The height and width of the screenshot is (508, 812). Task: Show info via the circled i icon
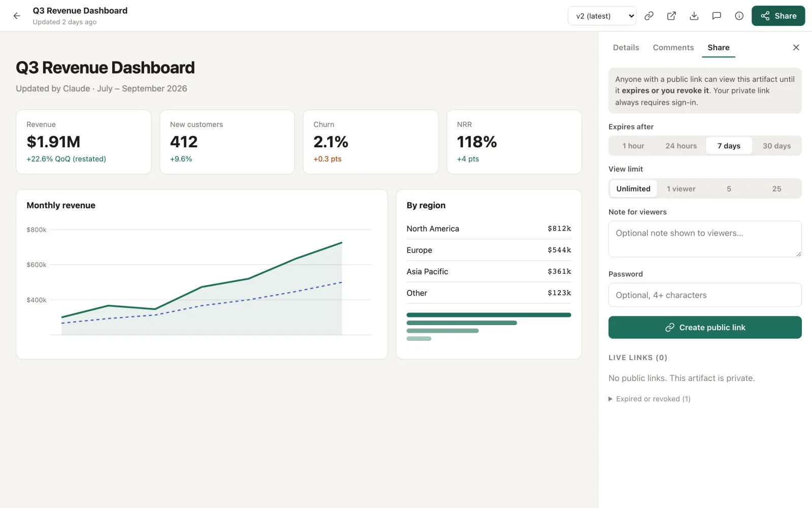(x=739, y=16)
